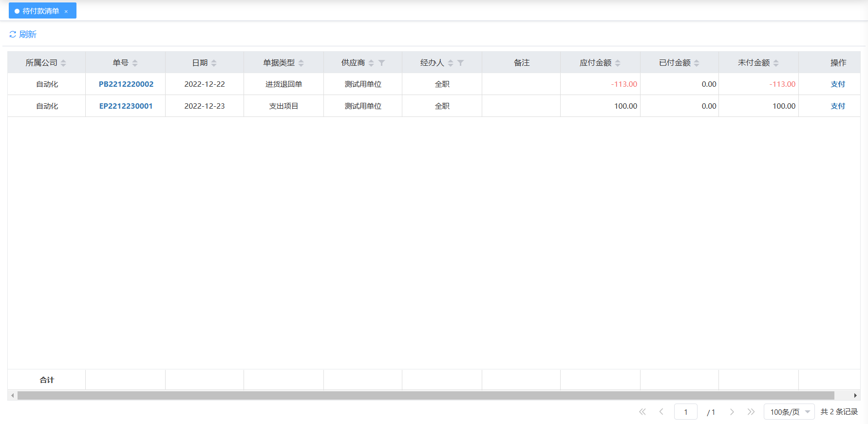Click the horizontal scrollbar right arrow
This screenshot has height=424, width=868.
[855, 395]
